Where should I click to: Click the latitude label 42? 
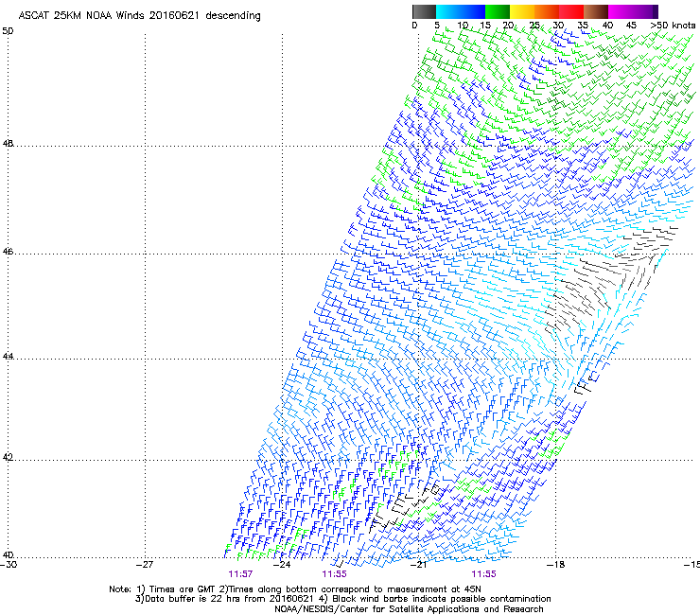(8, 458)
